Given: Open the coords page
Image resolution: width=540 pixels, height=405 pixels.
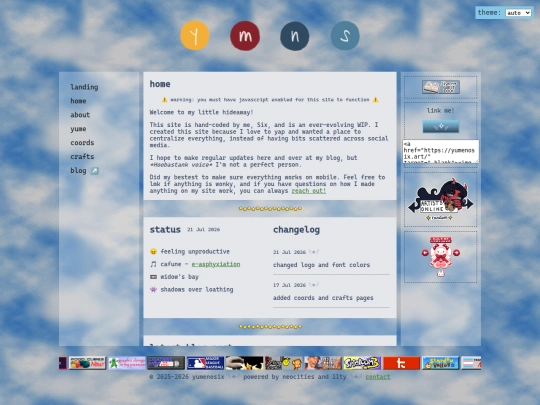Looking at the screenshot, I should 82,143.
